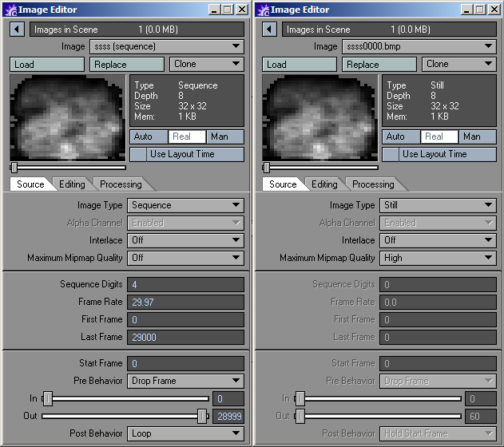Open Image Type dropdown set to Still
Screen dimensions: 504x447
tap(438, 205)
